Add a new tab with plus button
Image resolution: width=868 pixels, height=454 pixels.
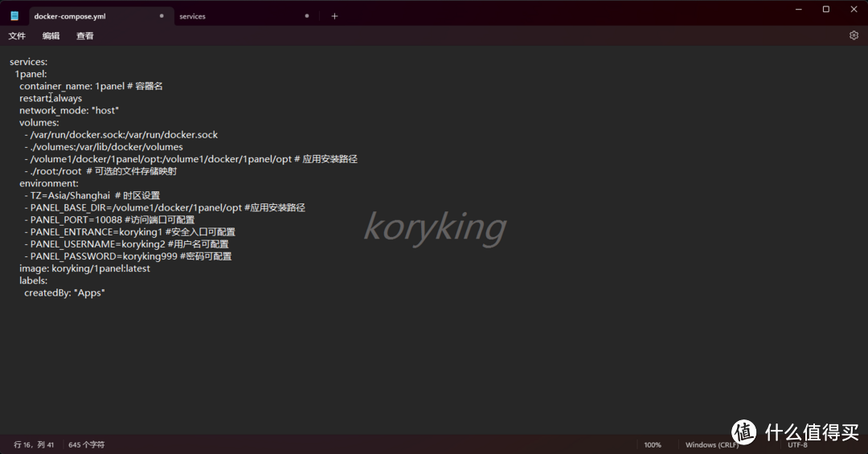pyautogui.click(x=334, y=16)
